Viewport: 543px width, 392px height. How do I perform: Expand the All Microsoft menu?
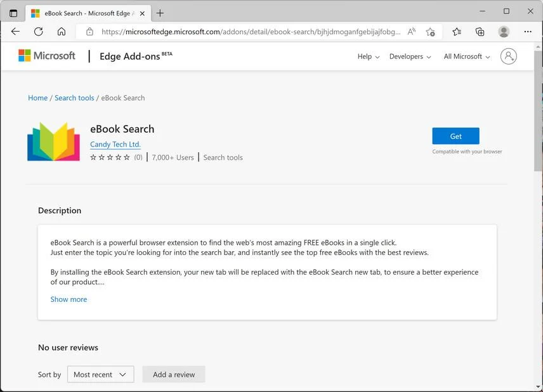(467, 56)
